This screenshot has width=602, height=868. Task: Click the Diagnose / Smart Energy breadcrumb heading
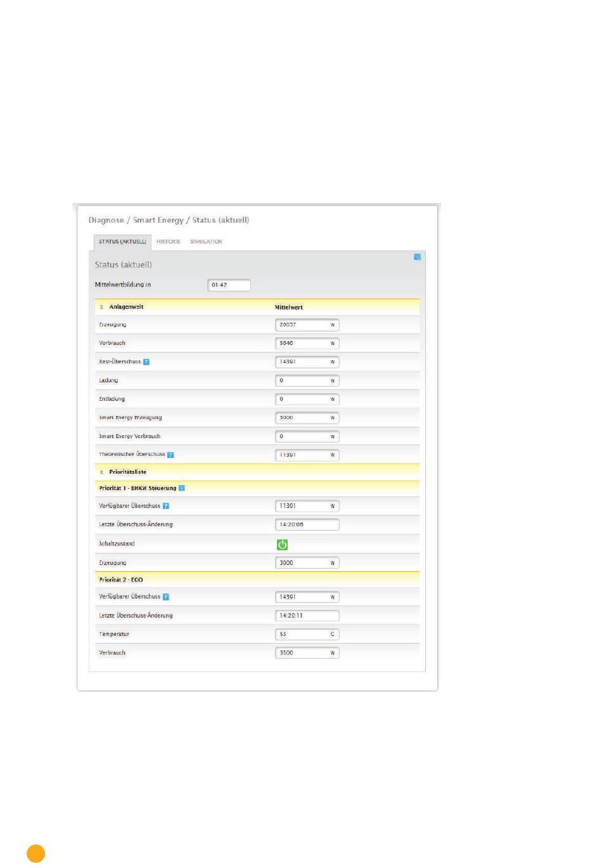tap(169, 220)
